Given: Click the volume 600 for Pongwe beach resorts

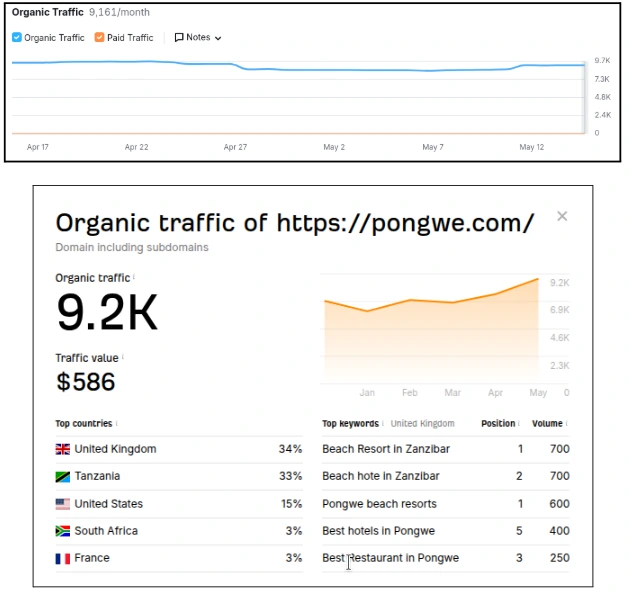Looking at the screenshot, I should pyautogui.click(x=559, y=504).
